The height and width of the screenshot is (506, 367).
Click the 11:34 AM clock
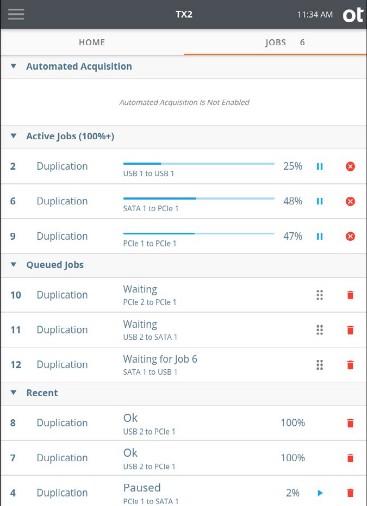click(x=315, y=15)
